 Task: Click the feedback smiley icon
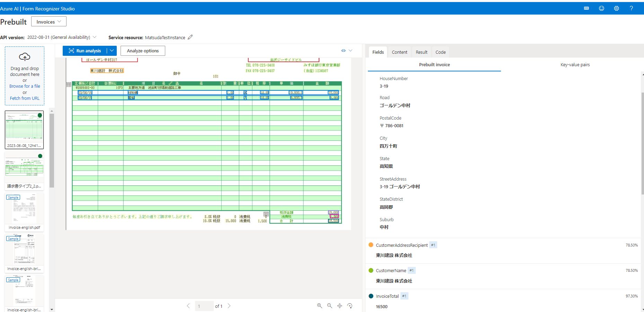coord(601,8)
